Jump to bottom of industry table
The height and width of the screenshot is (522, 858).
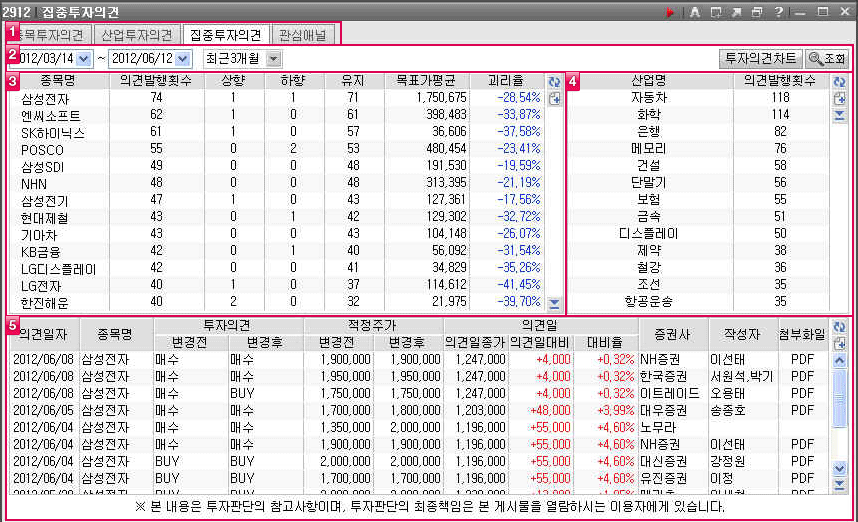point(839,115)
